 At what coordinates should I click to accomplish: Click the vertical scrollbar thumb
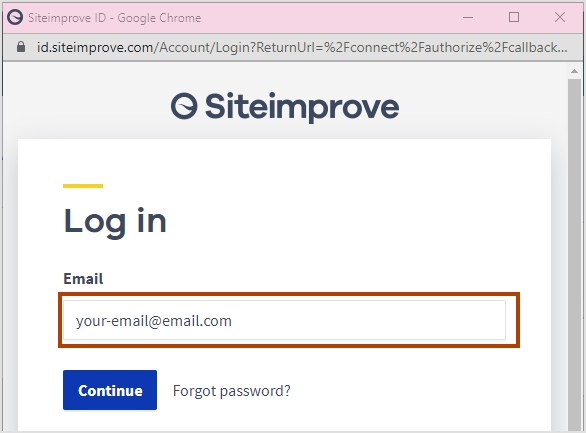click(x=574, y=254)
